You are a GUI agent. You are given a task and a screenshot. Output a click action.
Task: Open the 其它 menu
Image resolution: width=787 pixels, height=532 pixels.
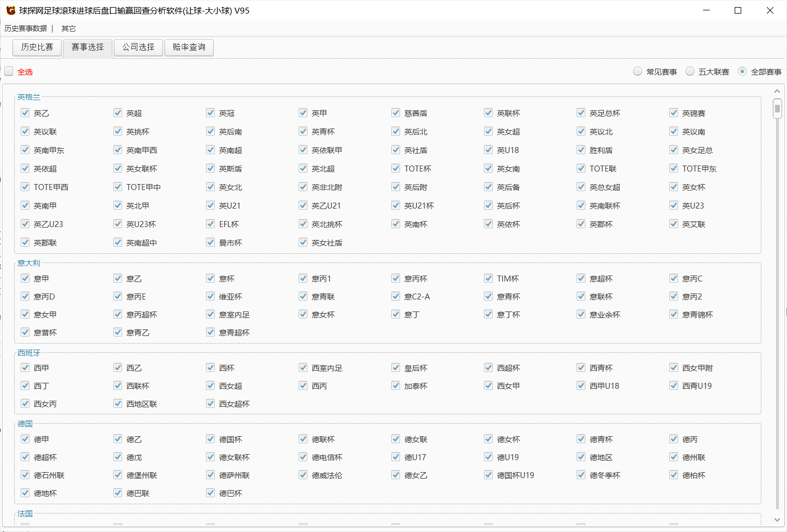pyautogui.click(x=69, y=28)
